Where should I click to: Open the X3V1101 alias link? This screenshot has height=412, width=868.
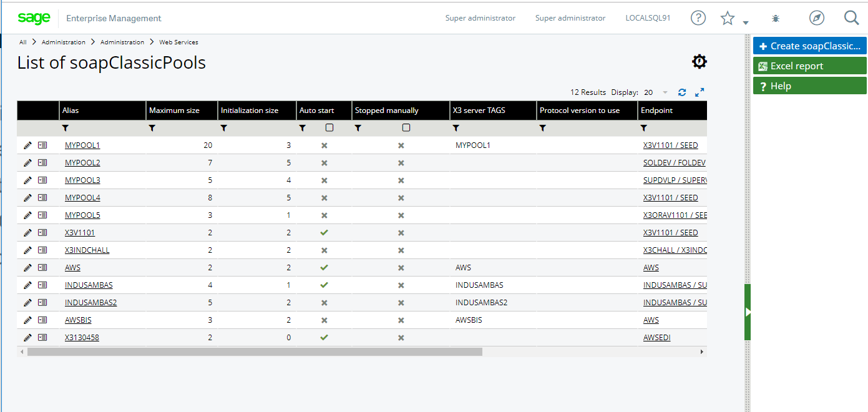pos(80,233)
